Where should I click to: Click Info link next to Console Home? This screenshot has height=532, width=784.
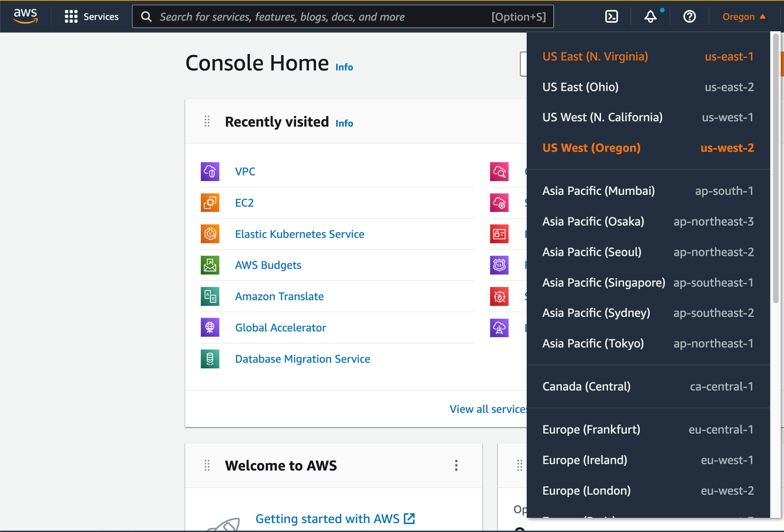tap(344, 67)
